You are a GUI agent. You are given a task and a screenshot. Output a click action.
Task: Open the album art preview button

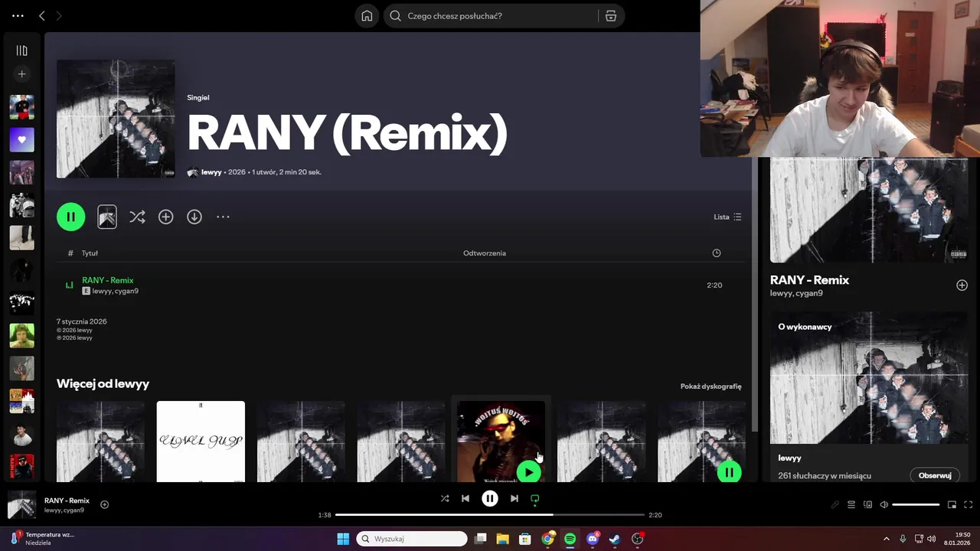coord(107,217)
